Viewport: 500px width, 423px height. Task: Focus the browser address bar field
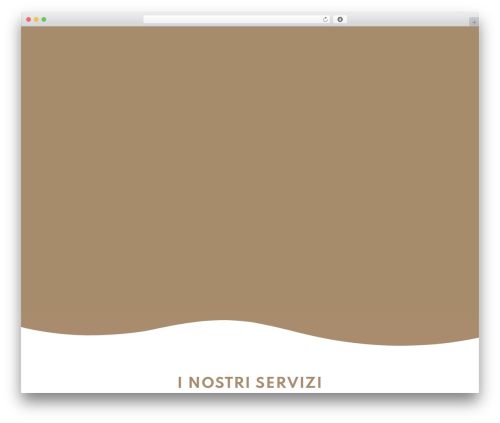coord(237,20)
